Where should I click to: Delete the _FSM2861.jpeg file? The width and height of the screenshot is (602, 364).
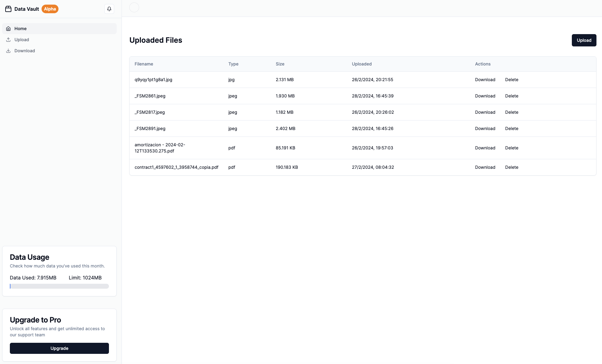tap(512, 96)
